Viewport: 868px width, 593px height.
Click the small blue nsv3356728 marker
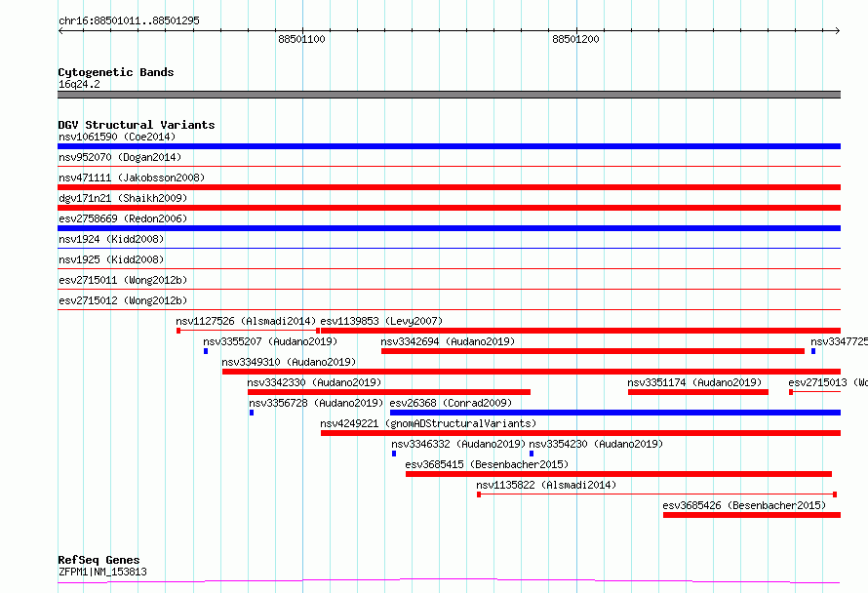(252, 413)
